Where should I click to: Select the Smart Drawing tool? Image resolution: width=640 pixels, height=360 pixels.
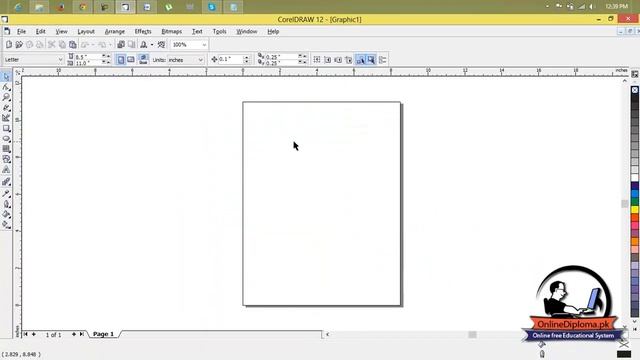tap(6, 118)
